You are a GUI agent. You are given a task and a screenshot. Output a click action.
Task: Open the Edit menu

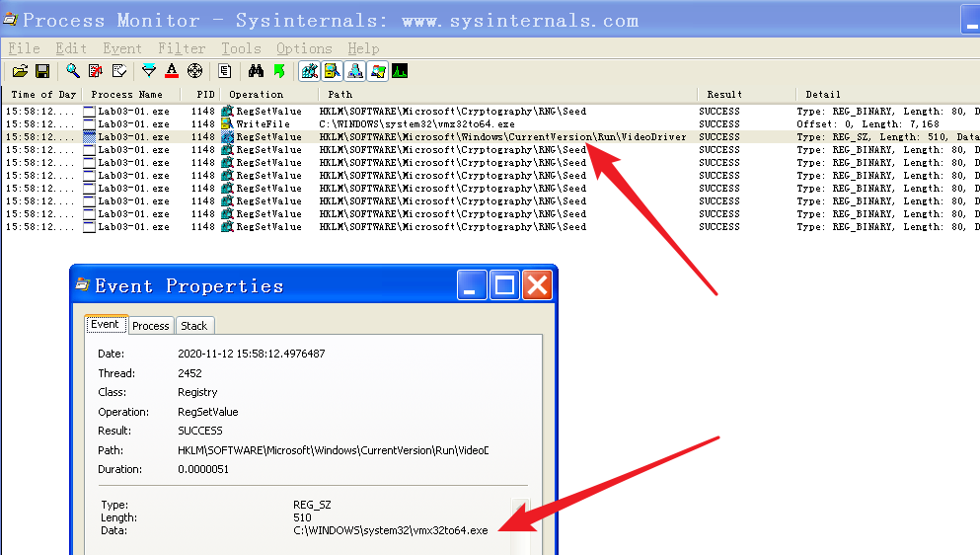click(71, 48)
